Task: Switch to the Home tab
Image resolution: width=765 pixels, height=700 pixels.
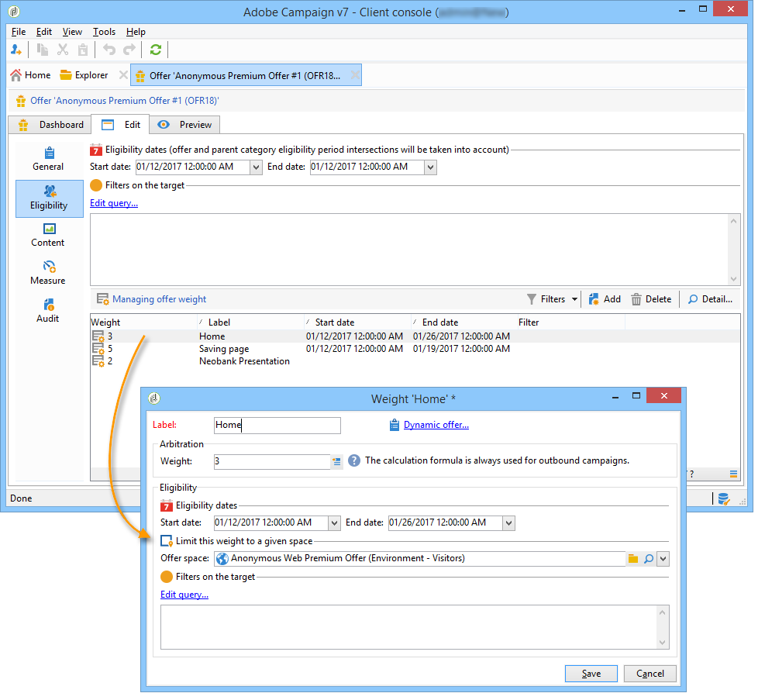Action: 30,75
